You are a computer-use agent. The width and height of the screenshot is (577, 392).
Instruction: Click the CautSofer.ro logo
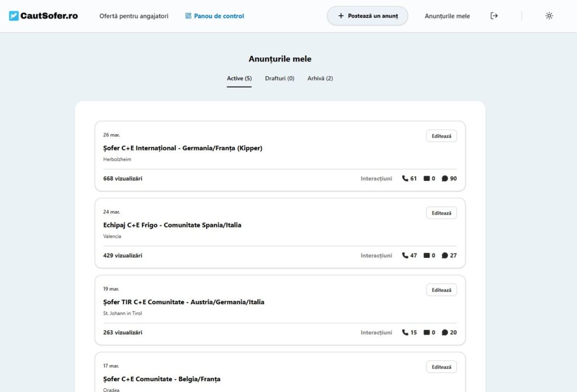(43, 16)
